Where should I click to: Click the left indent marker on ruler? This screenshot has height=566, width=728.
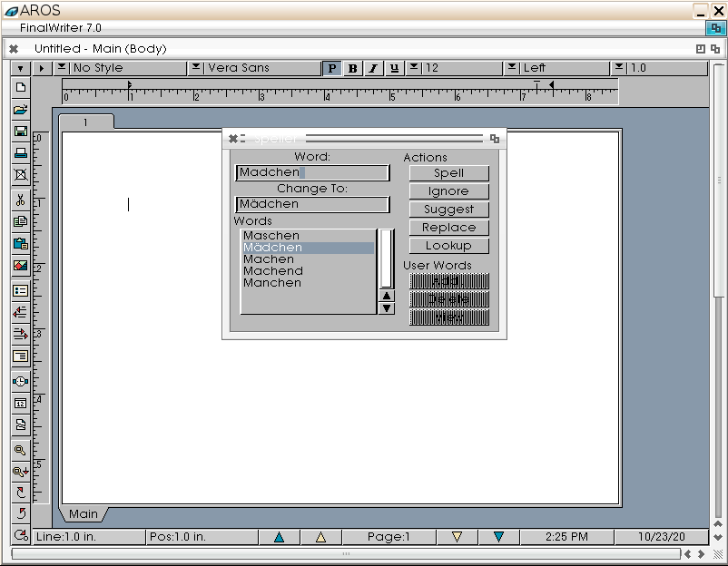[130, 85]
